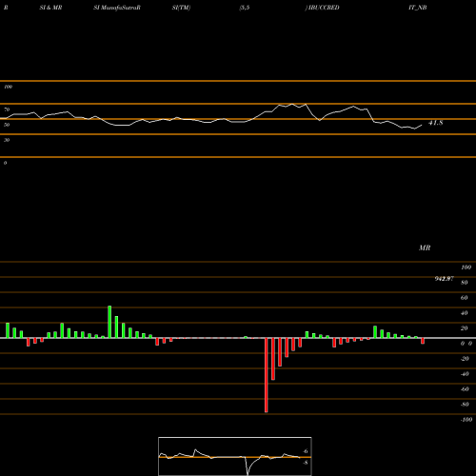Click the 'SI(TM)' header text
This screenshot has width=476, height=476.
click(181, 8)
